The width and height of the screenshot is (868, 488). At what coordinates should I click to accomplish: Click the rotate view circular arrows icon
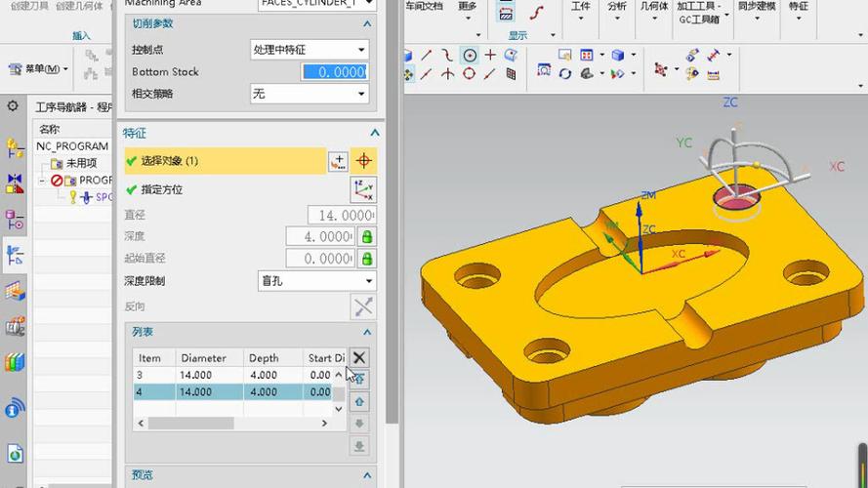[564, 73]
